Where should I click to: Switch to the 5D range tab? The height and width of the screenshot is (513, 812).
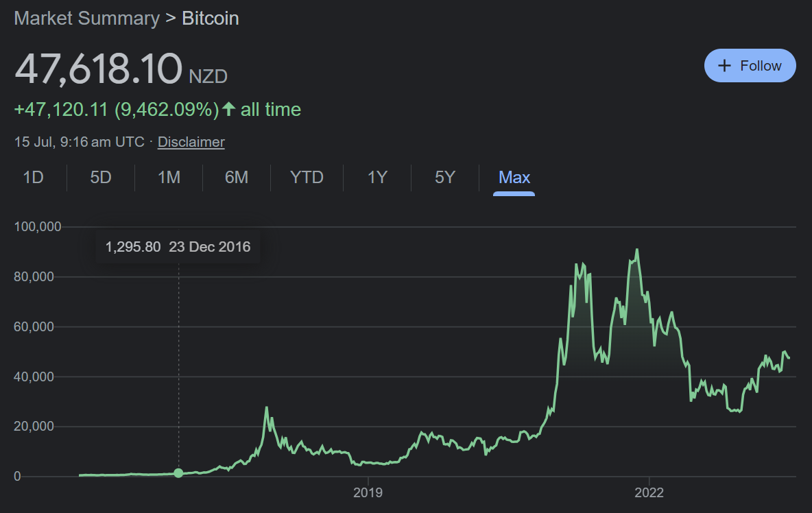coord(100,178)
